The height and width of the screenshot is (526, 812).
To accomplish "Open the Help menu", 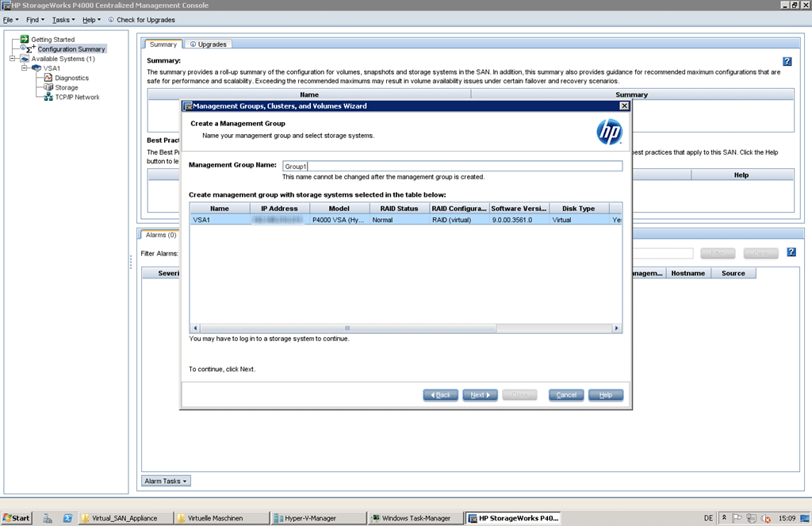I will (92, 20).
